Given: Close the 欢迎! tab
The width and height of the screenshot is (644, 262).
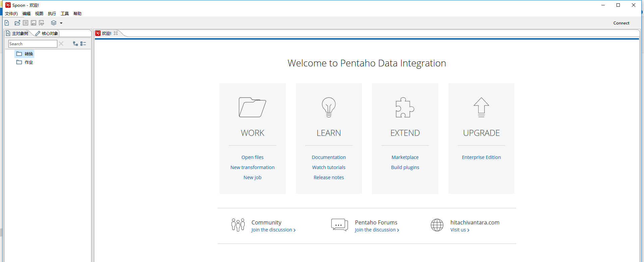Looking at the screenshot, I should [x=116, y=33].
